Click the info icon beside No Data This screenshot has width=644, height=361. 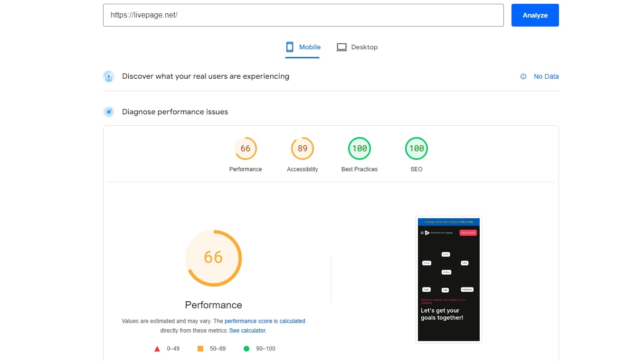523,76
